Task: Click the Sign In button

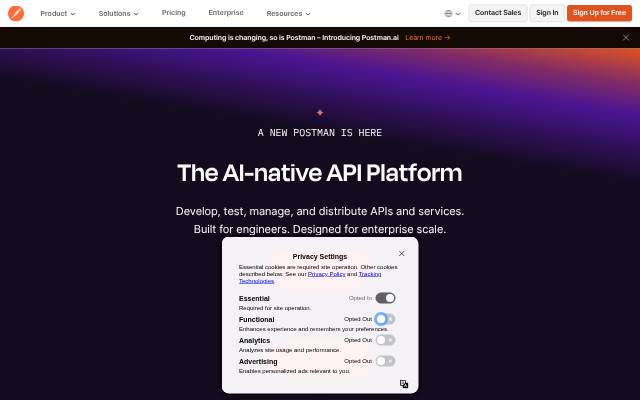Action: tap(547, 13)
